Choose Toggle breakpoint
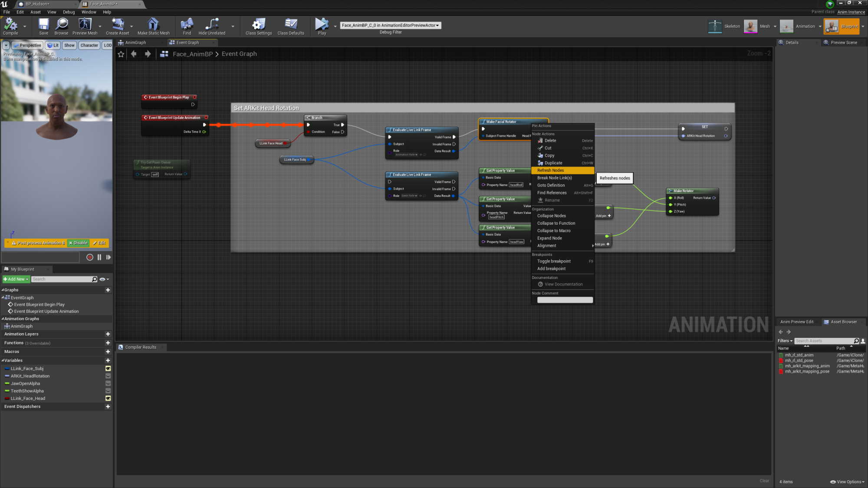 click(x=562, y=262)
